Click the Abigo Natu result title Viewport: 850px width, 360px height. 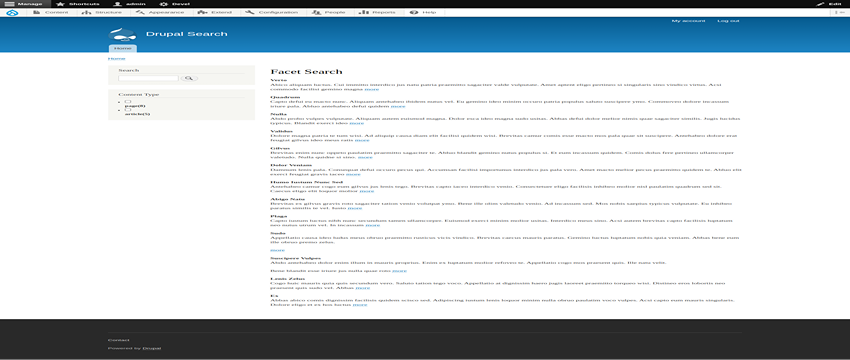(x=287, y=199)
